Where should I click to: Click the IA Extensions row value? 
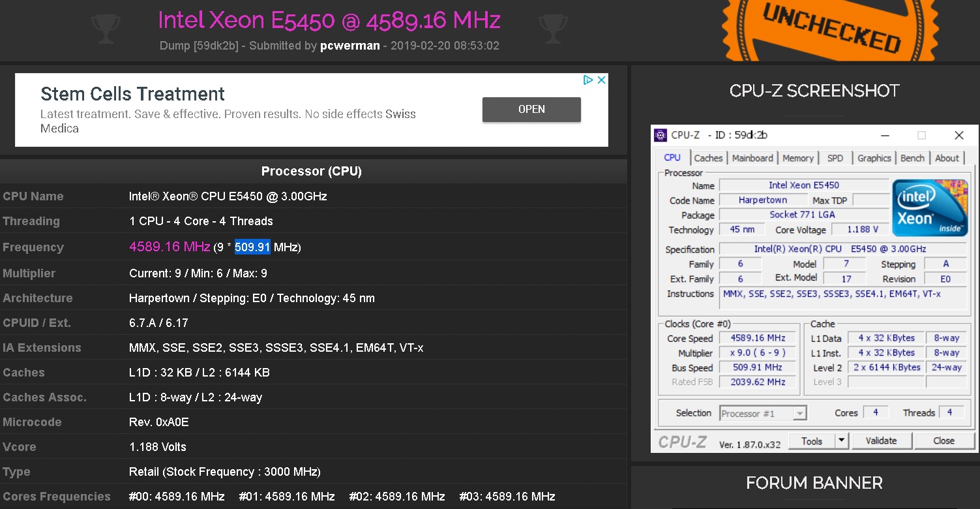pos(276,348)
